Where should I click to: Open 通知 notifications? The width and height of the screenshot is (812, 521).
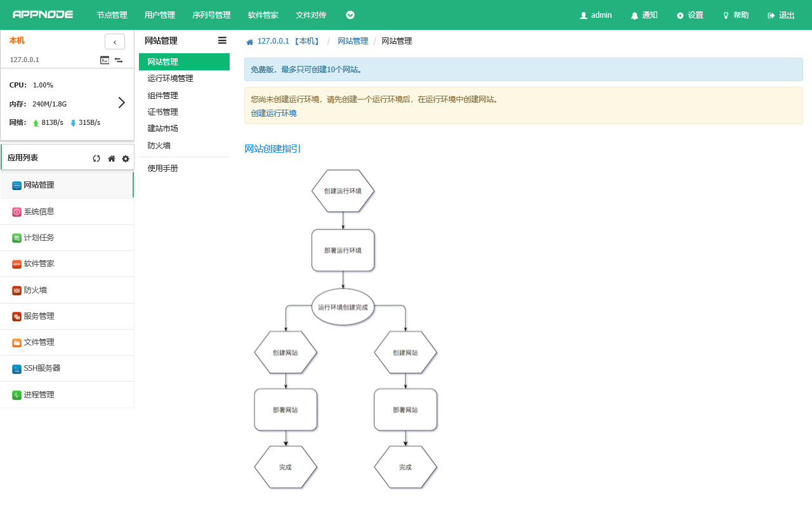644,15
